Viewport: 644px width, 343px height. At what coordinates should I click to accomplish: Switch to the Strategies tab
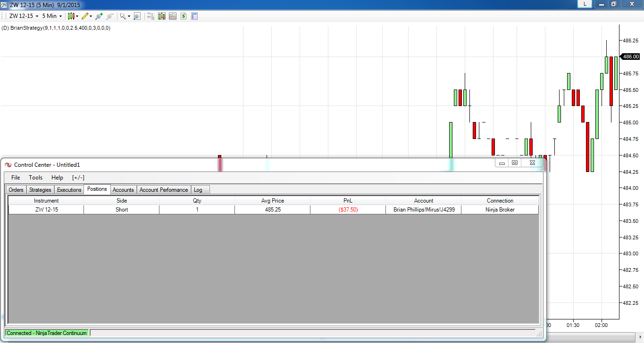pyautogui.click(x=40, y=190)
